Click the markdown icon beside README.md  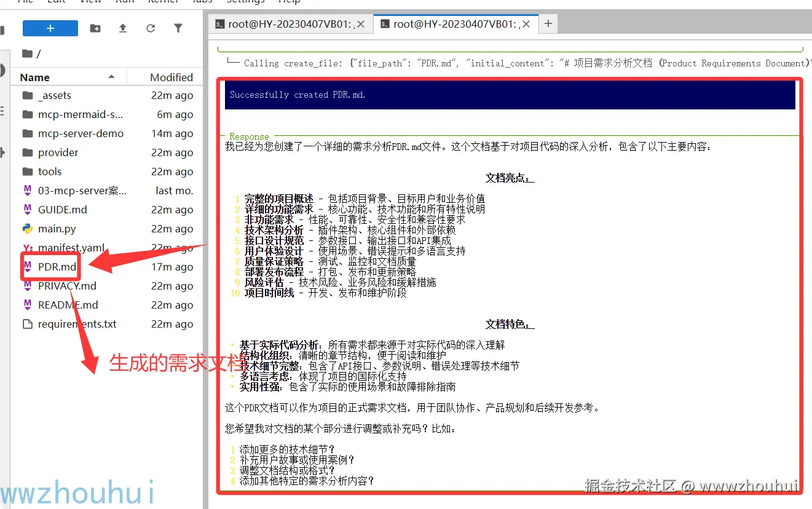27,305
